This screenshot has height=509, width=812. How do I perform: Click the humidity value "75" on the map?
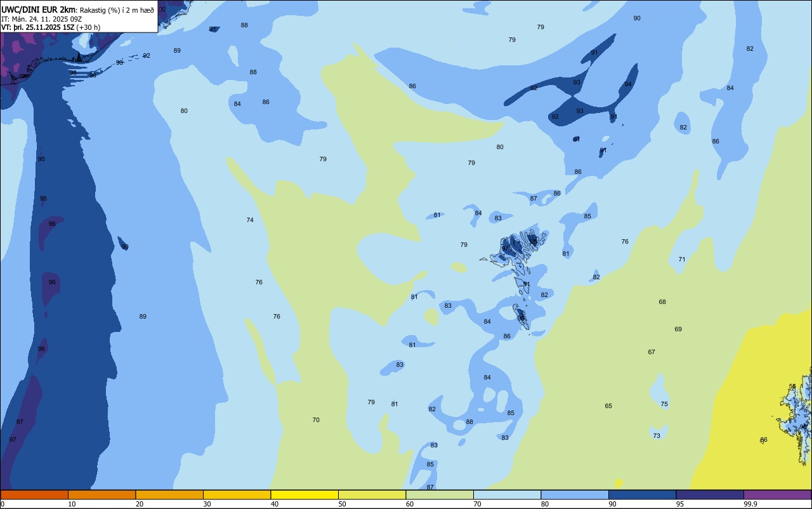[x=664, y=404]
